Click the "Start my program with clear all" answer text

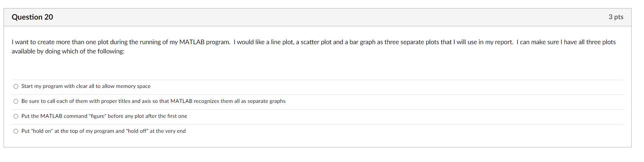[86, 86]
